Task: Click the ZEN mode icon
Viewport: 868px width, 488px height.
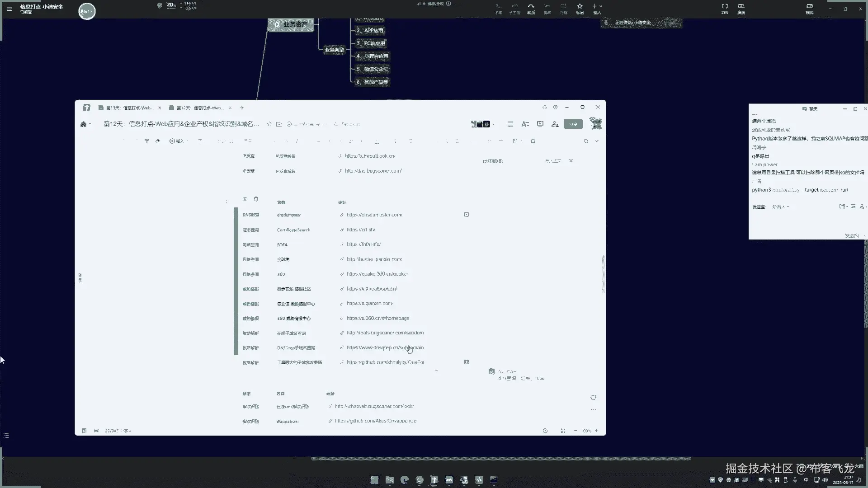Action: click(725, 6)
